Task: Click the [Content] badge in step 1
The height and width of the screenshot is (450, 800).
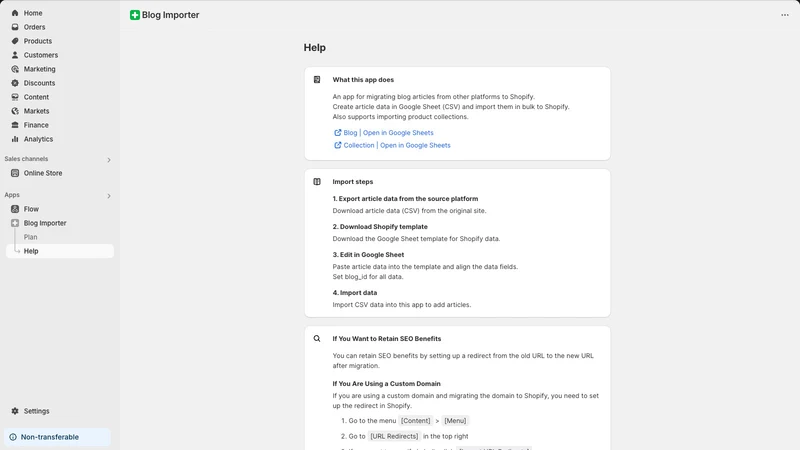Action: [x=415, y=421]
